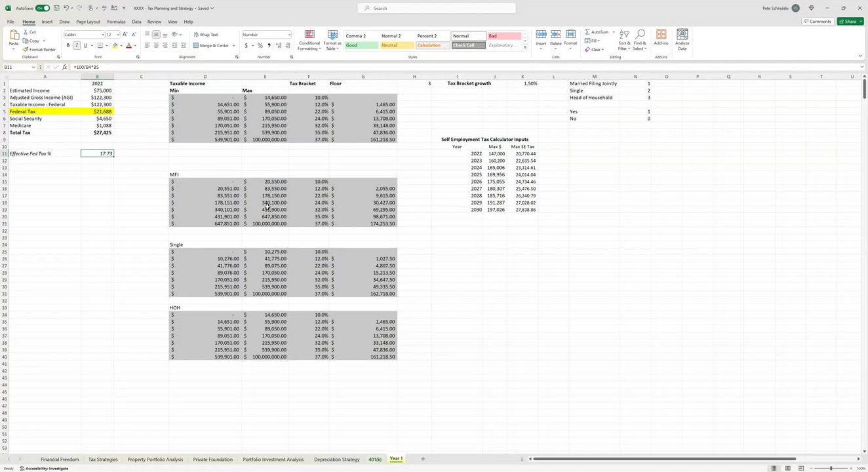Apply the yellow Fill Color swatch
868x472 pixels.
point(115,45)
